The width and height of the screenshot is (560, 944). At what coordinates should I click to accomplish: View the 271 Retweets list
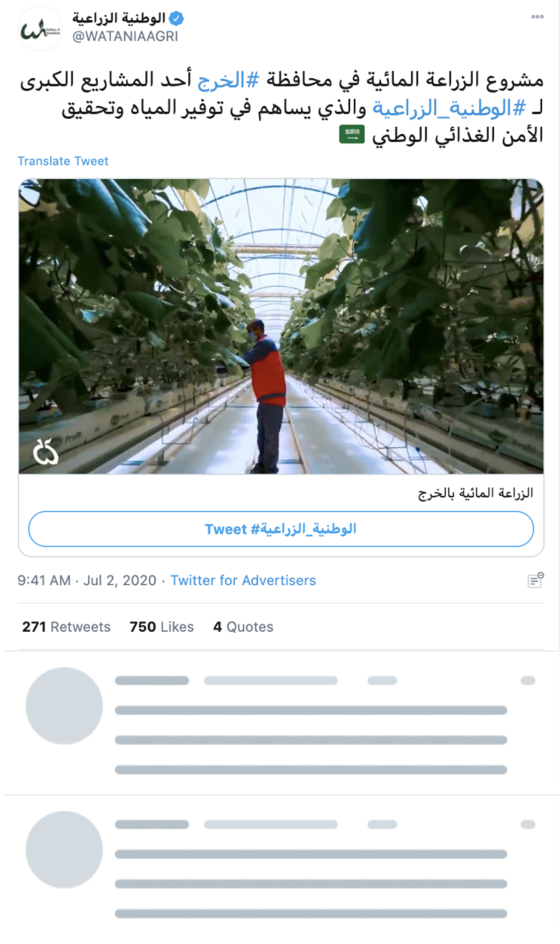[x=66, y=627]
